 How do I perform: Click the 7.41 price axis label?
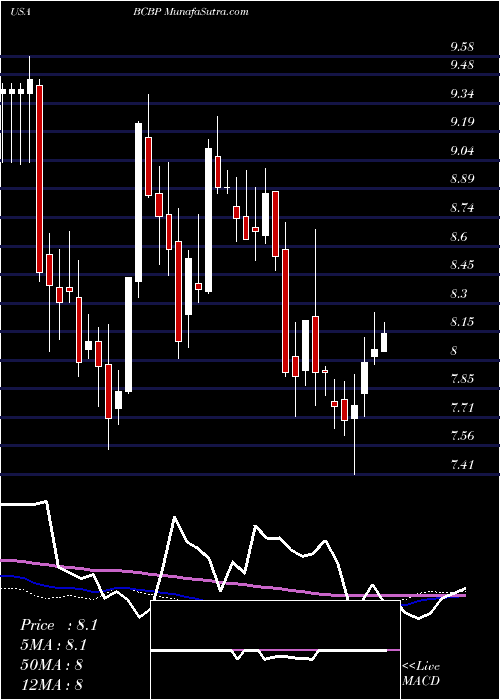tap(462, 465)
